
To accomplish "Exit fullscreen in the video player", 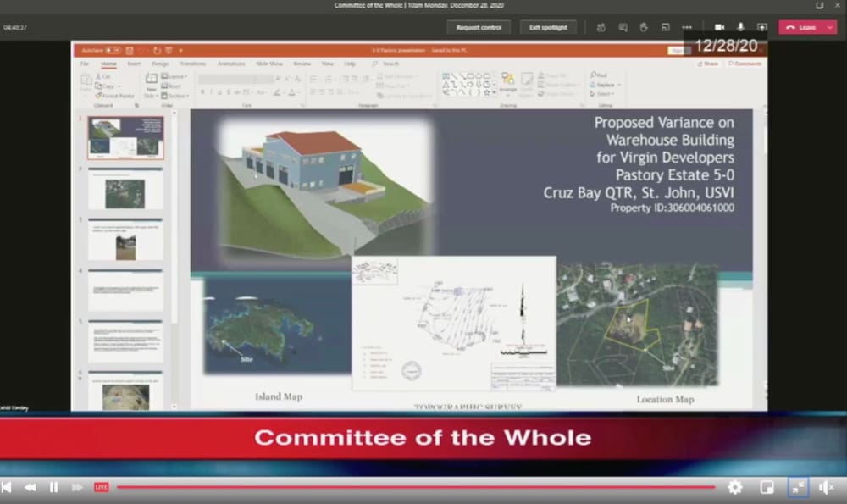I will [x=798, y=487].
